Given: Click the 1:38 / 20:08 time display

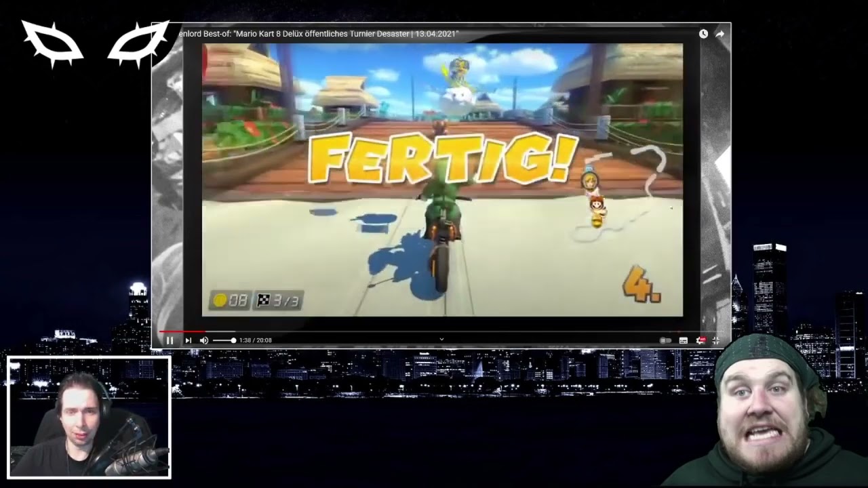Looking at the screenshot, I should [256, 340].
